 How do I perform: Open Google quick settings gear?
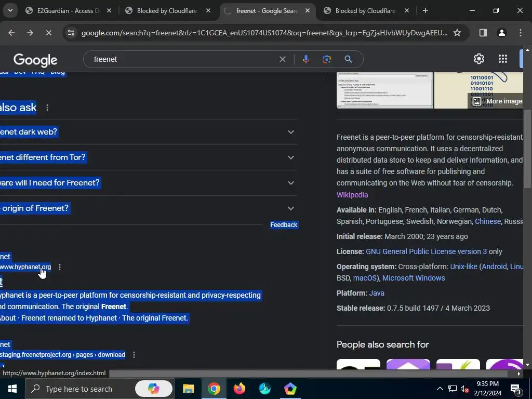click(478, 59)
